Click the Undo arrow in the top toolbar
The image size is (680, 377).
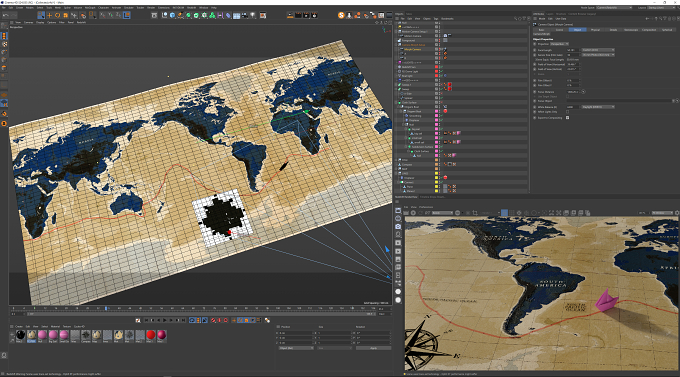(x=5, y=15)
